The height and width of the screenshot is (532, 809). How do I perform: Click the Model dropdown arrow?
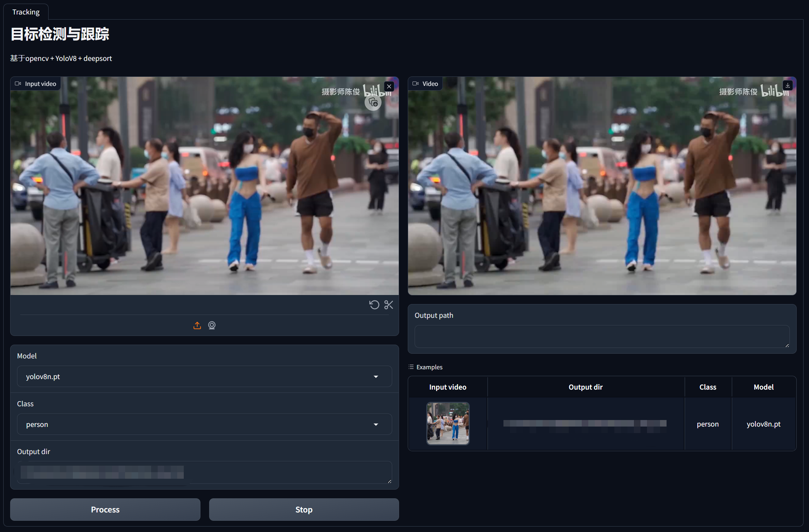click(376, 377)
